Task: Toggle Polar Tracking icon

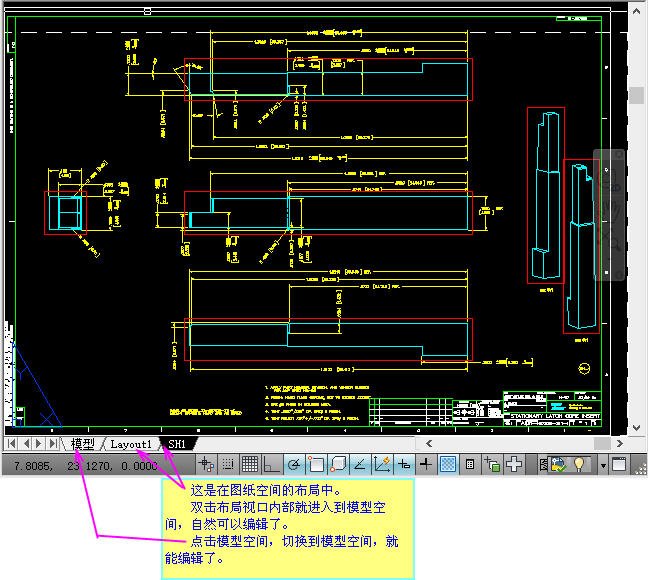Action: [293, 464]
